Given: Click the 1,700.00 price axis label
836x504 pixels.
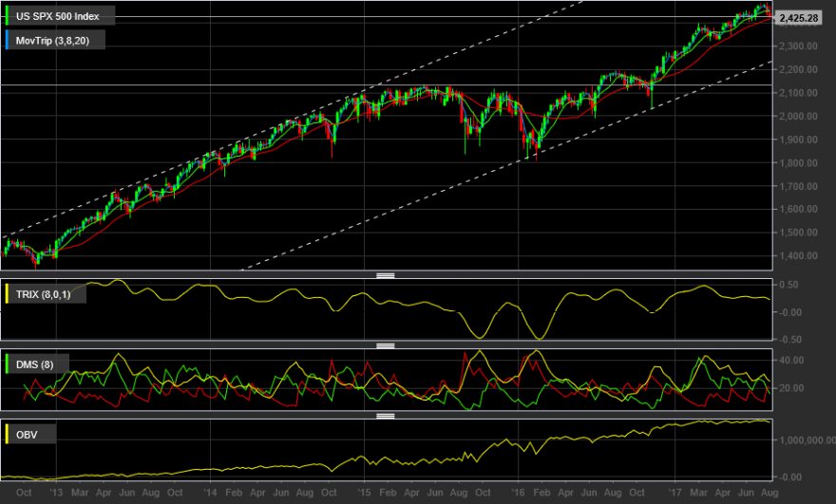Looking at the screenshot, I should (x=799, y=186).
